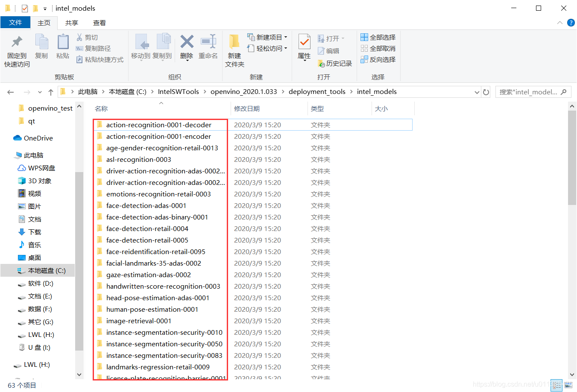Click Edit (编辑) in the Open group
The image size is (577, 392).
[x=328, y=51]
